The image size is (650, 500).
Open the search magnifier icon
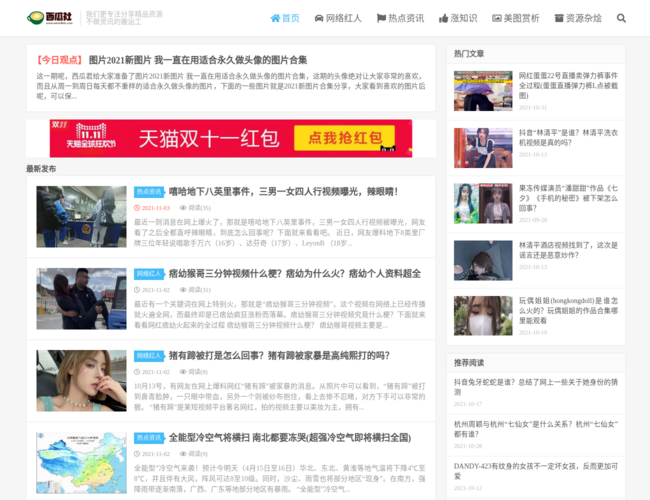pos(621,18)
